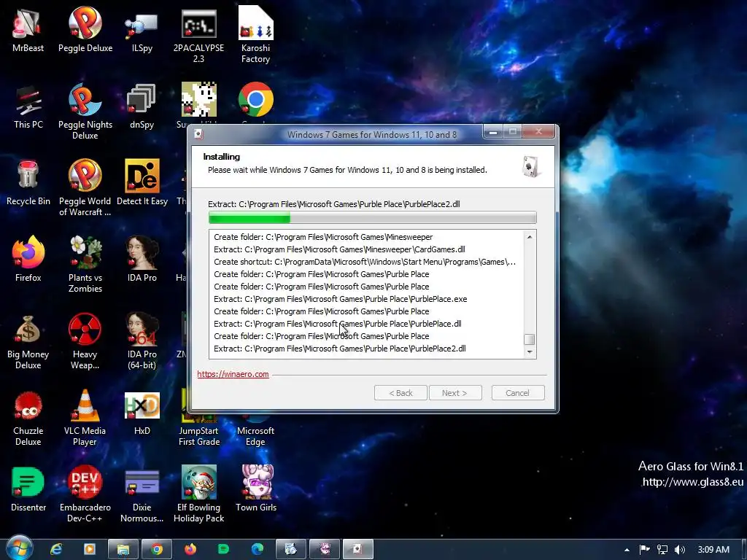Click the Start button orb
Screen dimensions: 747x560
pos(20,548)
